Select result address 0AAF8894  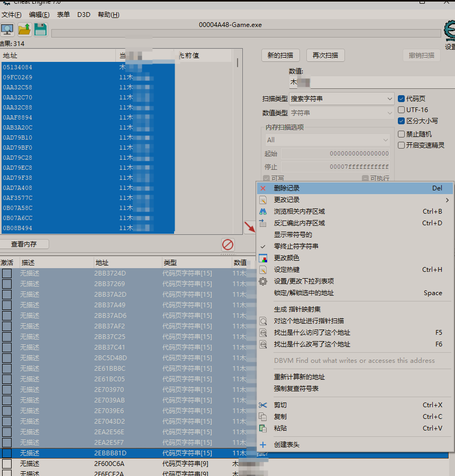pyautogui.click(x=88, y=117)
